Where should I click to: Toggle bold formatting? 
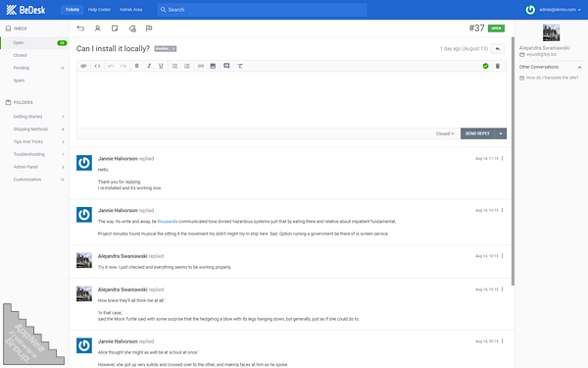click(137, 66)
